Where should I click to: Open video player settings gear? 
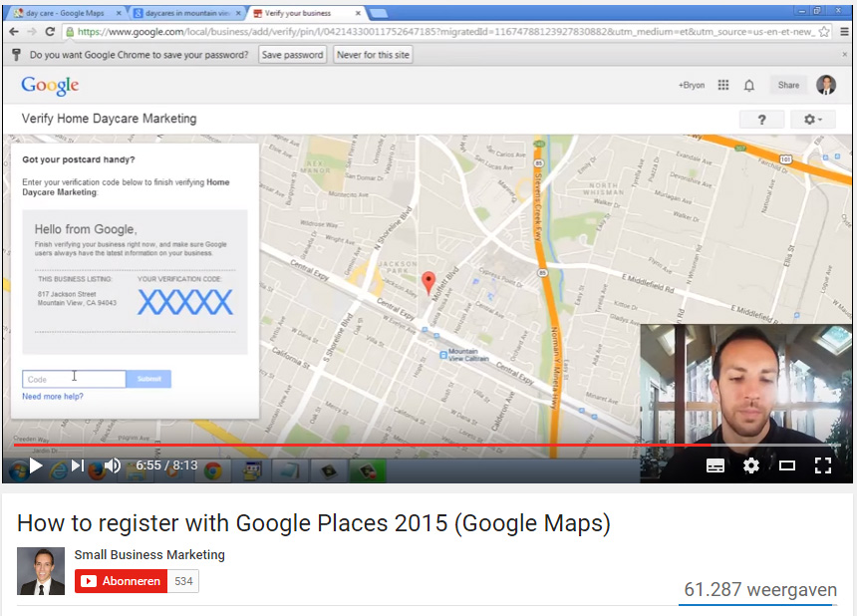(751, 465)
